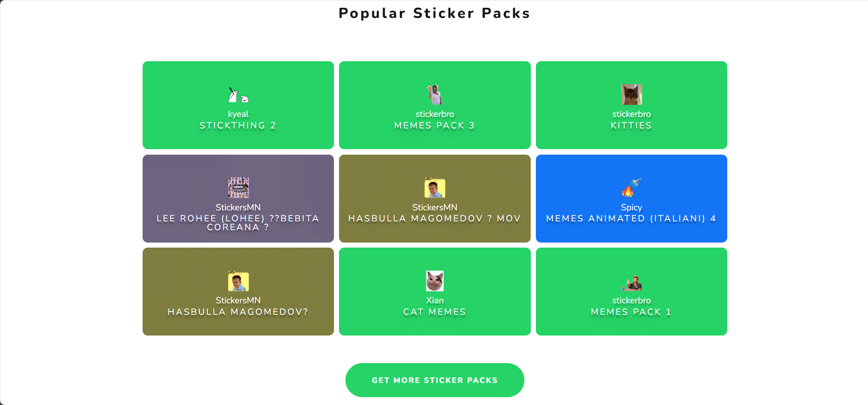
Task: Click the Hasbulla Magomedov ? MOV sticker image
Action: pyautogui.click(x=435, y=188)
